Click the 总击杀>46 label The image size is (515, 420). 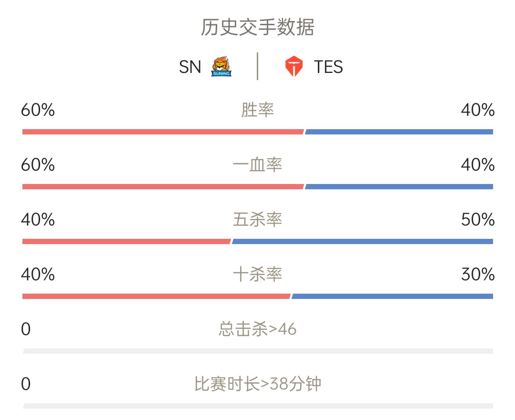[258, 329]
